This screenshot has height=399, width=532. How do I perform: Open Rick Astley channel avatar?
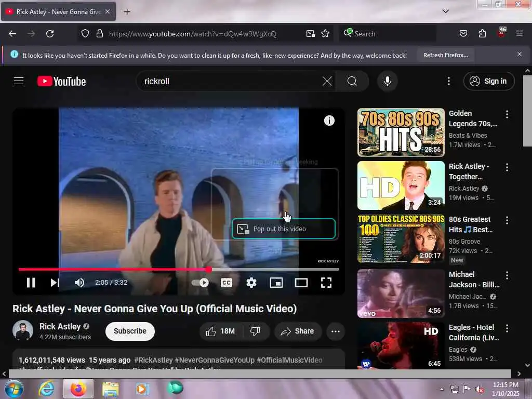point(23,330)
